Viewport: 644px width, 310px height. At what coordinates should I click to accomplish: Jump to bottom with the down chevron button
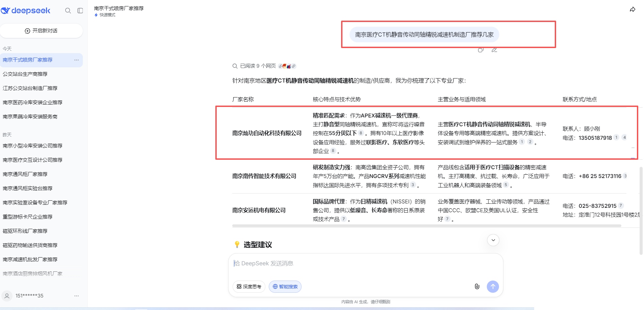[493, 240]
